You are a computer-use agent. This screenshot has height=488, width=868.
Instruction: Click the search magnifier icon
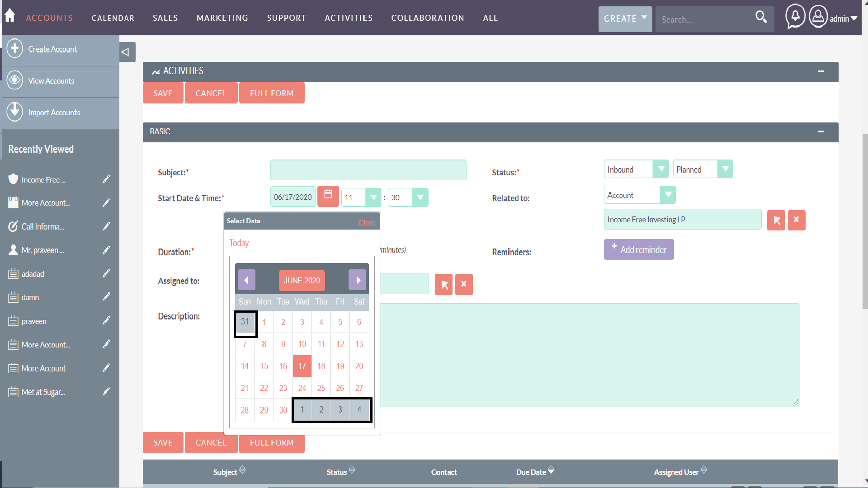coord(761,18)
